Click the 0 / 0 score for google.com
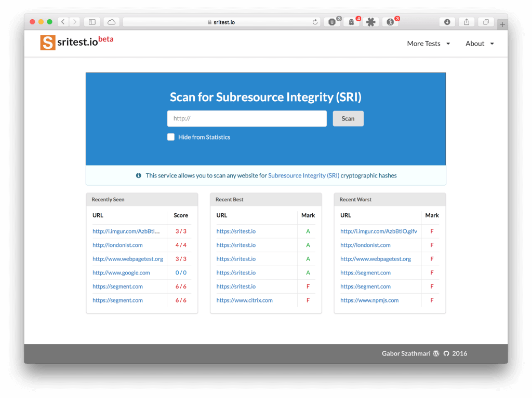The width and height of the screenshot is (532, 398). pos(180,272)
